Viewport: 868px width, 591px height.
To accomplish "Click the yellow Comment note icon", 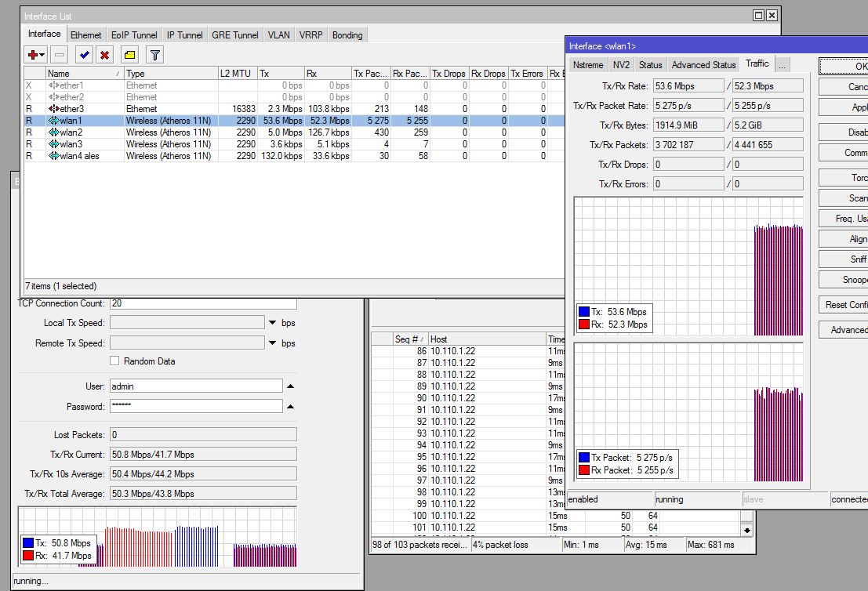I will coord(129,55).
